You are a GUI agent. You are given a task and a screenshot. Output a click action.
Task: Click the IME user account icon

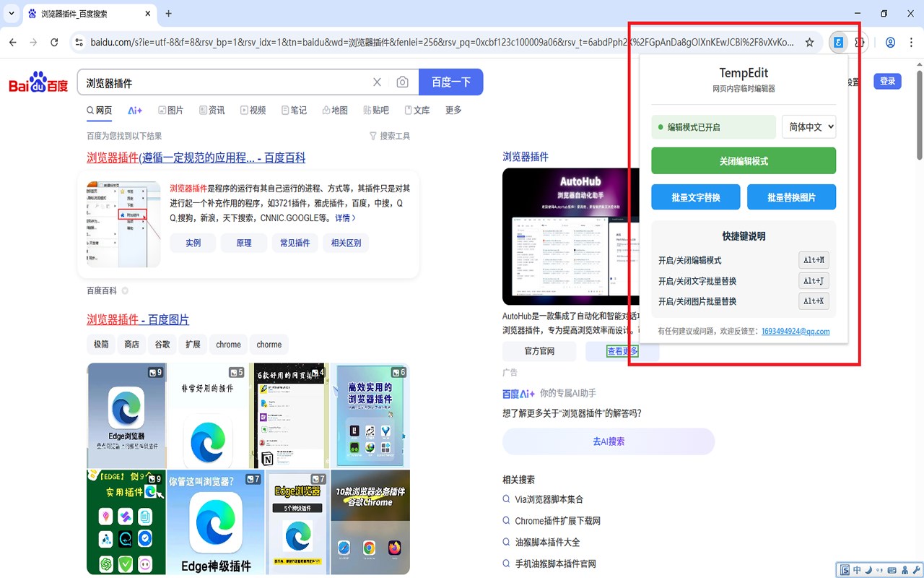coord(905,570)
